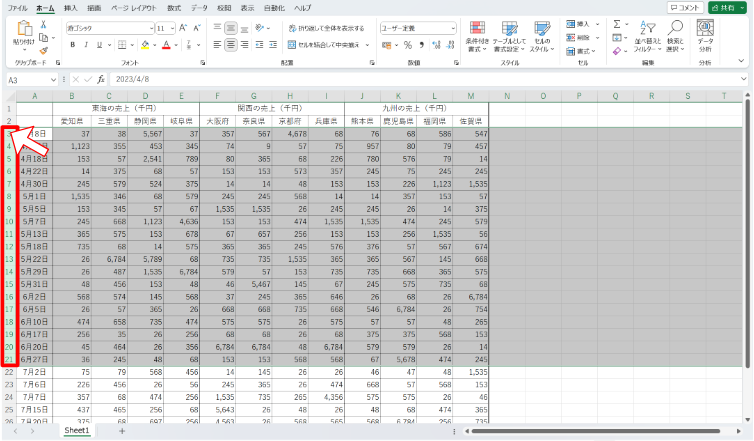Toggle align left
Viewport: 754px width, 441px height.
pos(217,45)
